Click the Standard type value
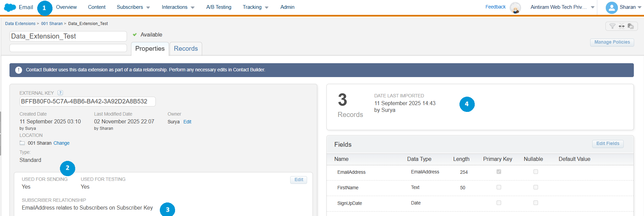This screenshot has width=644, height=216. point(30,160)
